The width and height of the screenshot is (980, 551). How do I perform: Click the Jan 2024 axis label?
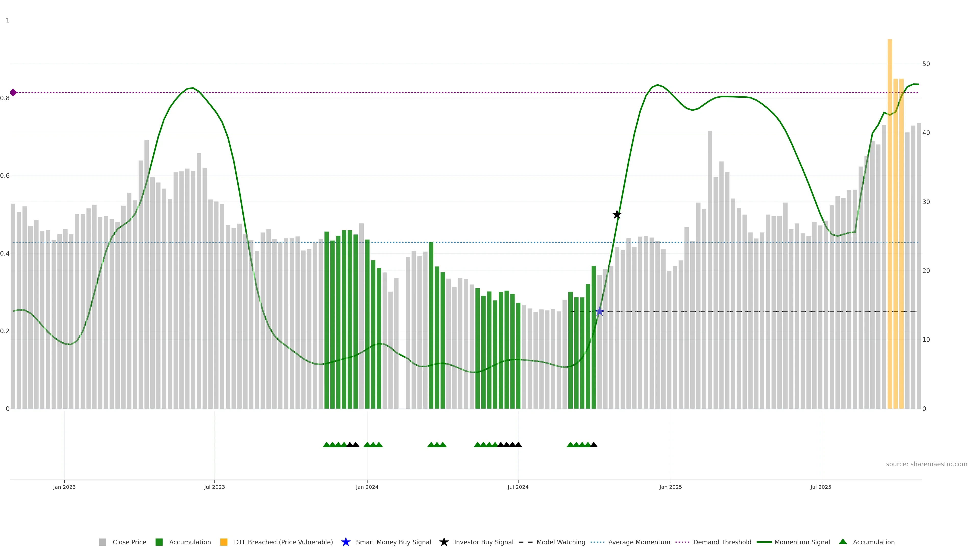[367, 487]
